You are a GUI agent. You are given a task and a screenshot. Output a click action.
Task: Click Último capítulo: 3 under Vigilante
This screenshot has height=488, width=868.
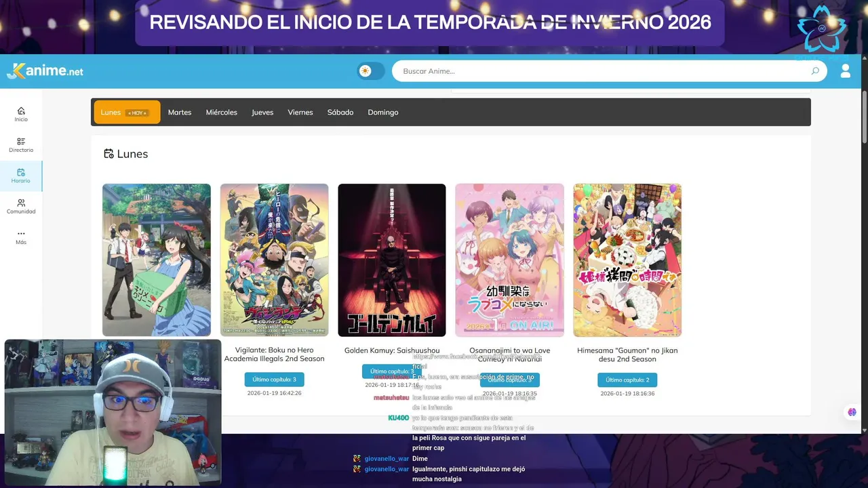(x=274, y=380)
